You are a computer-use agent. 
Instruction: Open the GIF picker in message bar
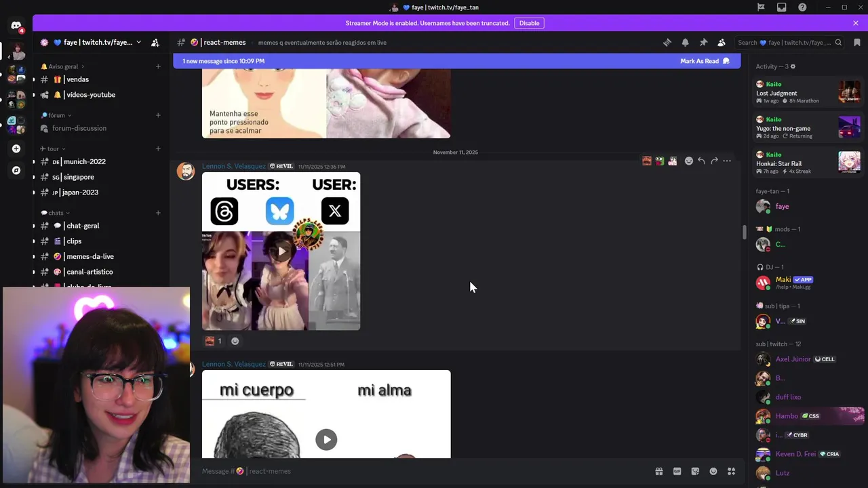(677, 471)
